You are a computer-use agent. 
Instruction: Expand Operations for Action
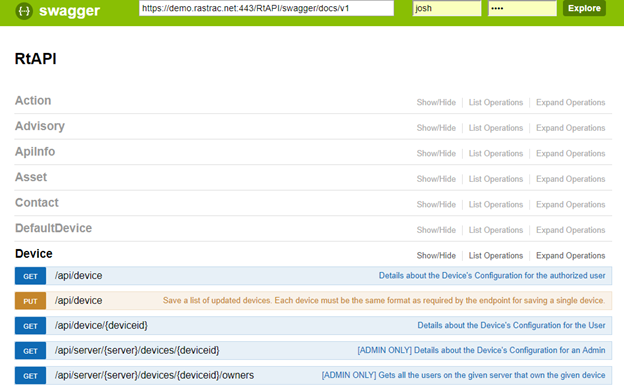pyautogui.click(x=571, y=103)
